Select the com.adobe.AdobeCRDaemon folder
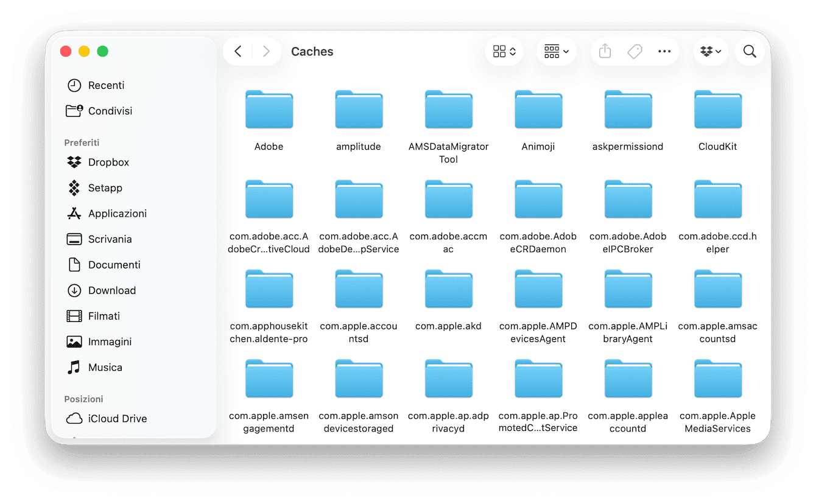The width and height of the screenshot is (816, 504). pos(538,199)
